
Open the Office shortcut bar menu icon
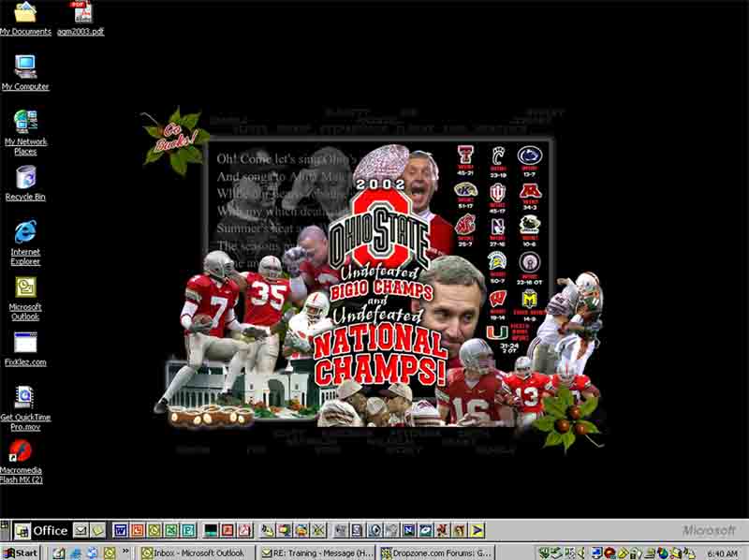point(22,530)
